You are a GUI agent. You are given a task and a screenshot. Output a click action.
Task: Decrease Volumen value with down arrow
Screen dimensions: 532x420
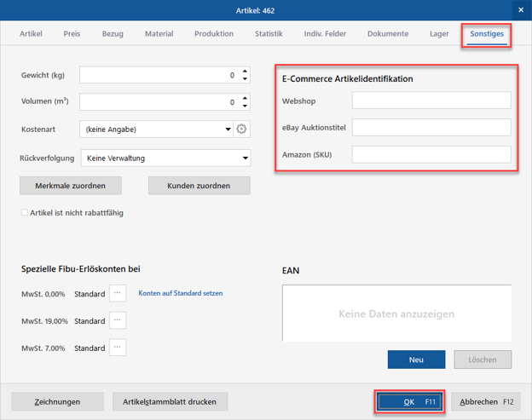pos(246,106)
